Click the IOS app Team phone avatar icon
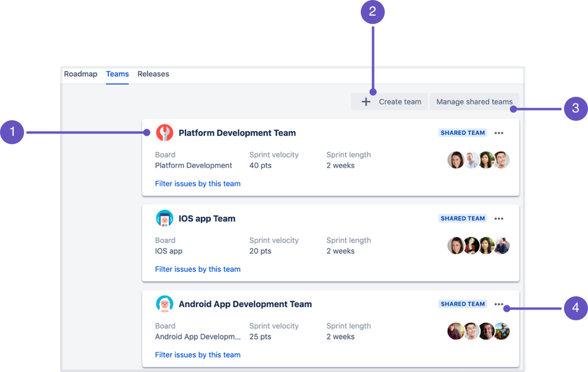588x372 pixels. click(x=164, y=218)
